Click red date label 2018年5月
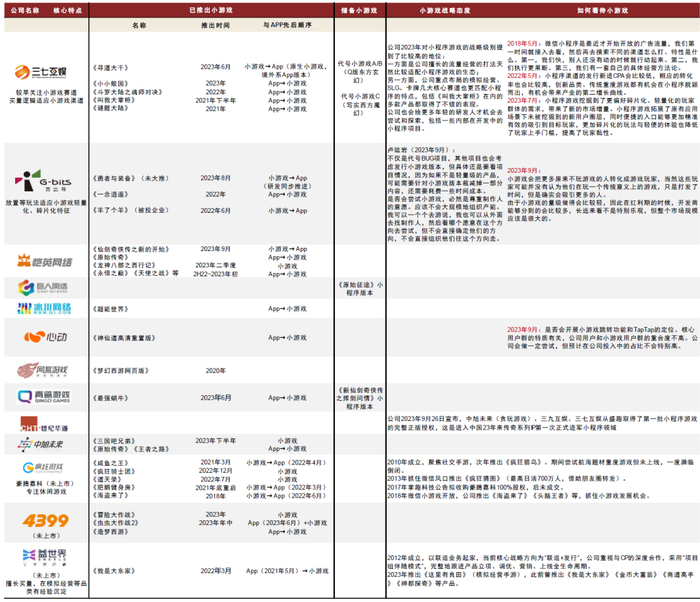The height and width of the screenshot is (602, 700). 522,43
